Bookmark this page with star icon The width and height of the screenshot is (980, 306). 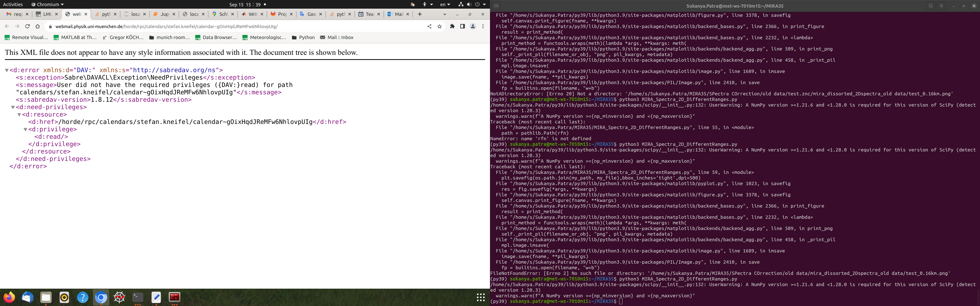pos(439,26)
